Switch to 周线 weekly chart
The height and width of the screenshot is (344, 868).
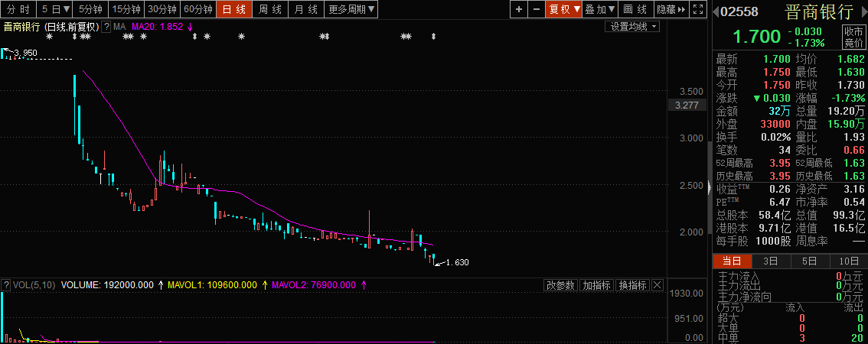tap(270, 9)
